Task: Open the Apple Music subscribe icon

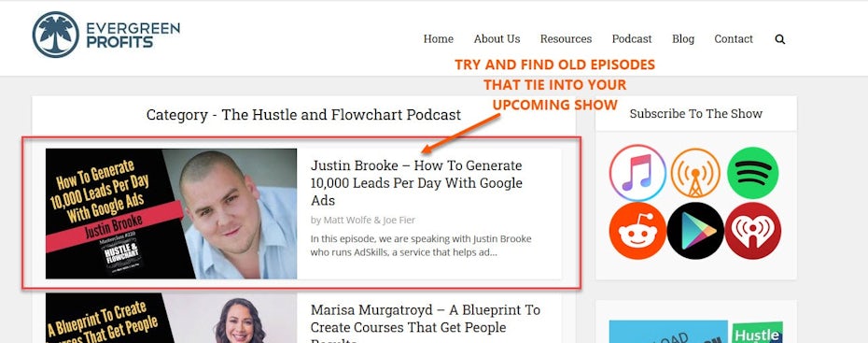Action: [637, 173]
